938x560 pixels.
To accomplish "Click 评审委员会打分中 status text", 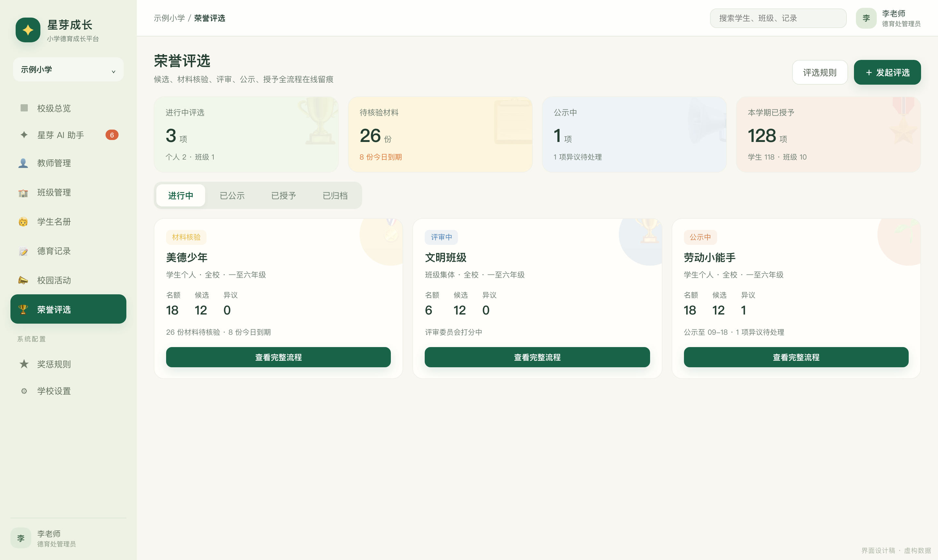I will coord(453,332).
